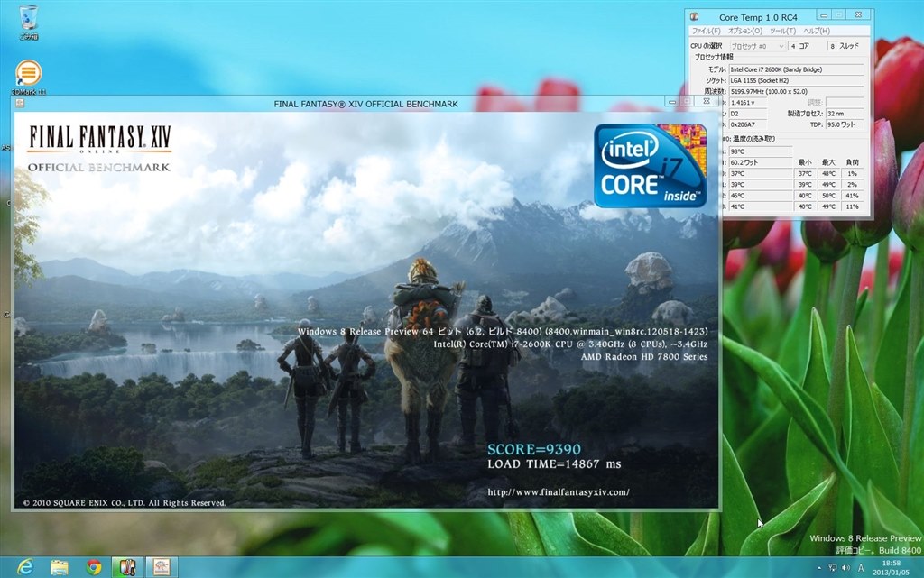Screen dimensions: 924x578
Task: Click the 負荷 column header in Core Temp
Action: click(852, 162)
